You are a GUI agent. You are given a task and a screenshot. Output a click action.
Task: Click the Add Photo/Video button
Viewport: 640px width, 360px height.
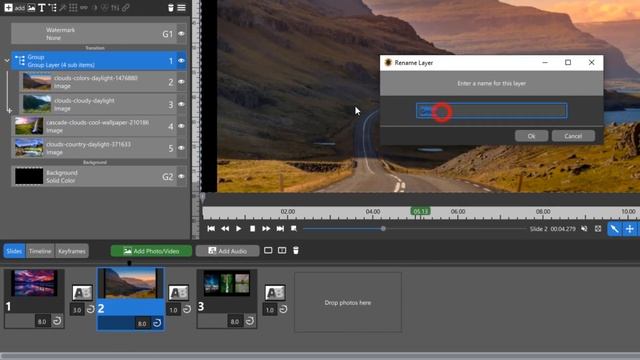click(151, 251)
